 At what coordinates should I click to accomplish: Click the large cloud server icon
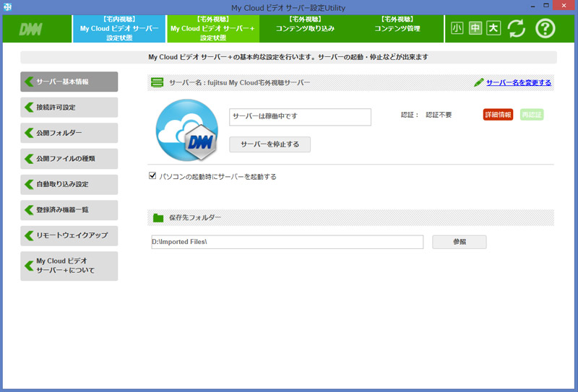(x=186, y=131)
